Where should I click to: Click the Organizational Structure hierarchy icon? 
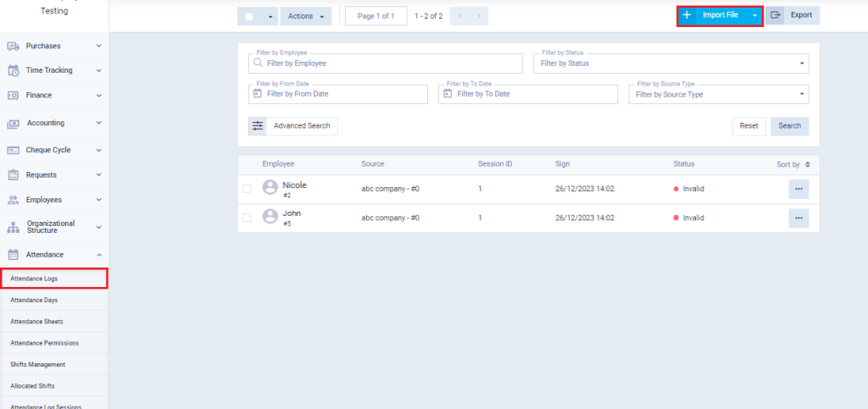14,227
